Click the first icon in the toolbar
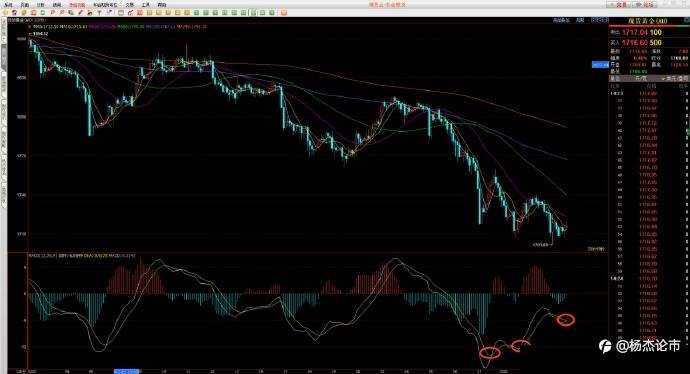Screen dimensions: 690x374 (x=5, y=13)
